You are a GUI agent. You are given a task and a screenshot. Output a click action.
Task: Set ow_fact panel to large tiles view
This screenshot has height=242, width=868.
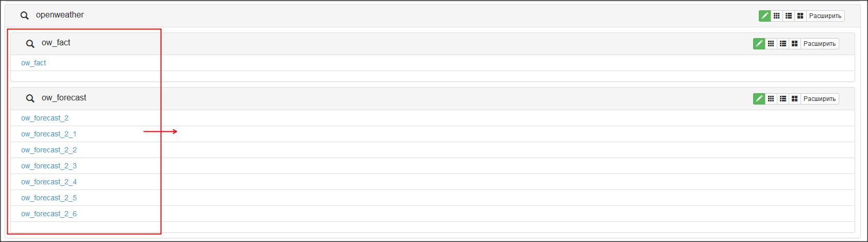(x=794, y=44)
